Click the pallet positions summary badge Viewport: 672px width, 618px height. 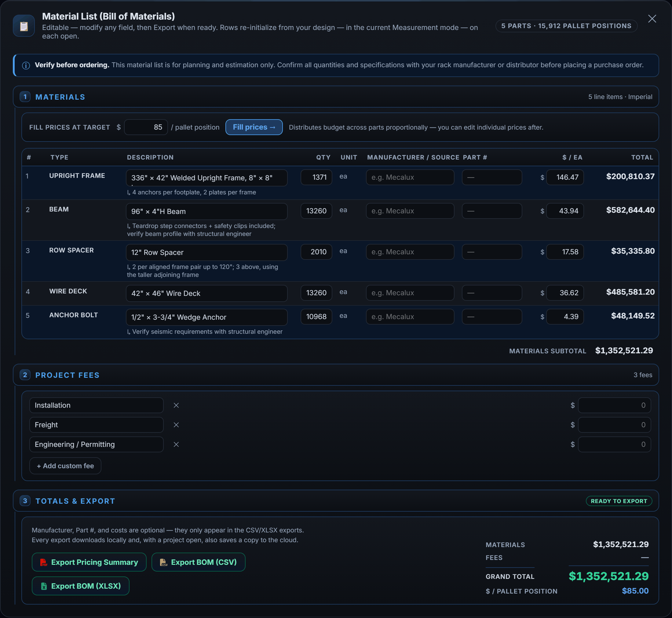coord(566,26)
